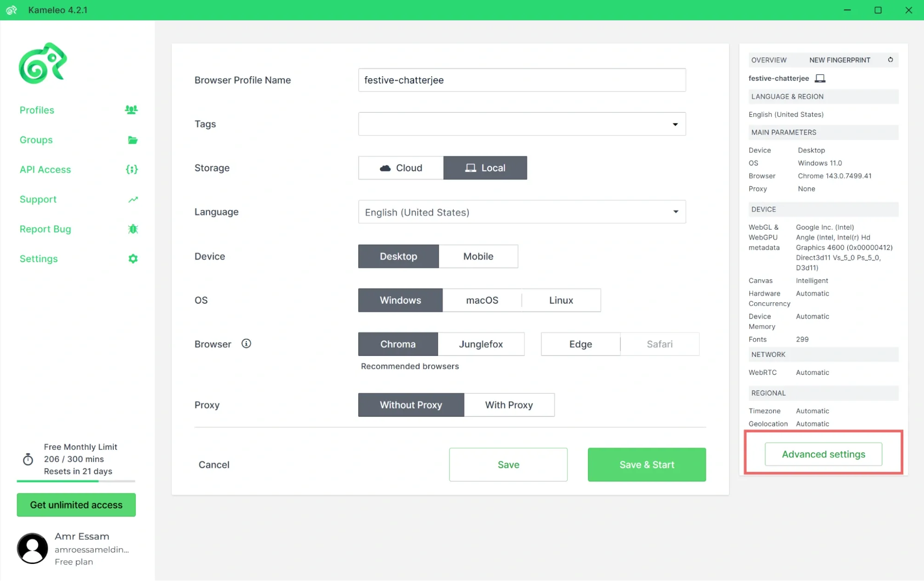
Task: Enable the With Proxy option
Action: [508, 405]
